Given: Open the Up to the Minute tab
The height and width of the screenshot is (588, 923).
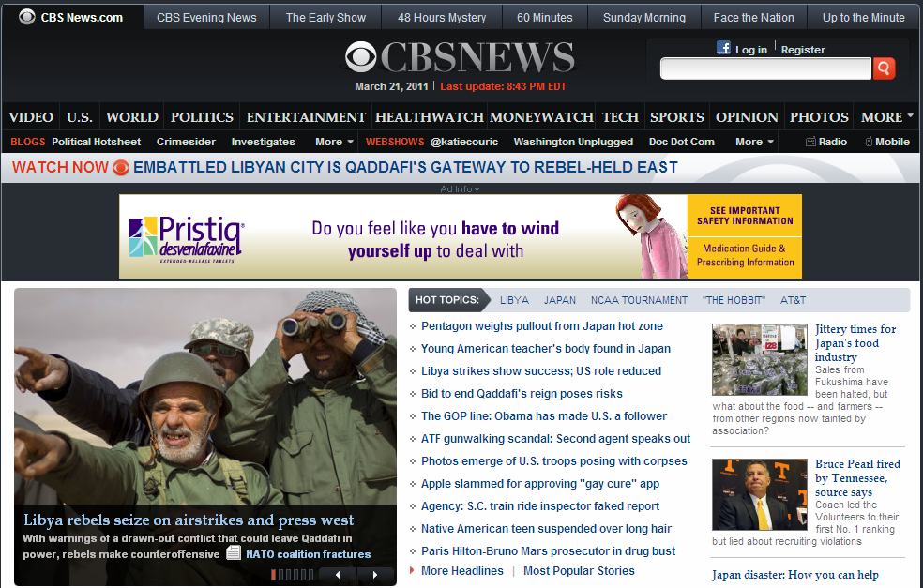Looking at the screenshot, I should click(864, 18).
